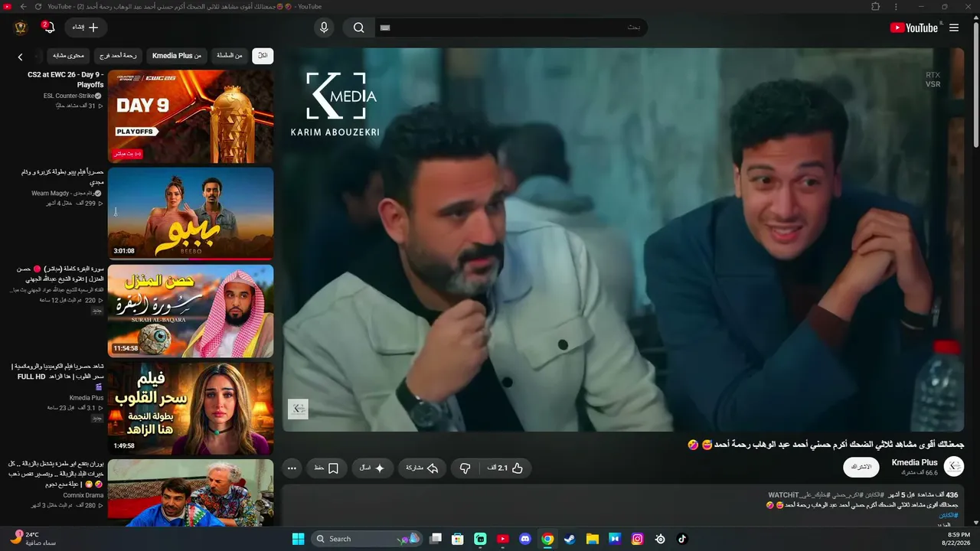Open the account avatar menu
The image size is (980, 551).
21,28
